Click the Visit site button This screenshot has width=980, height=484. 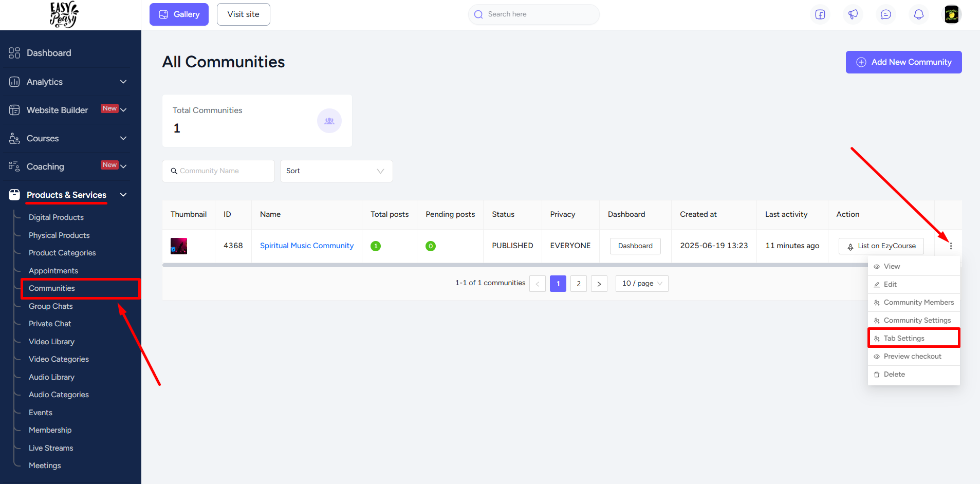(x=244, y=14)
